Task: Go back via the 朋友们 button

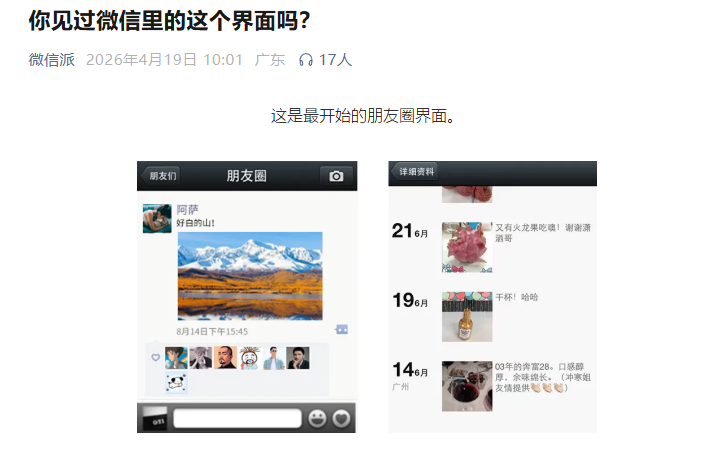Action: 161,176
